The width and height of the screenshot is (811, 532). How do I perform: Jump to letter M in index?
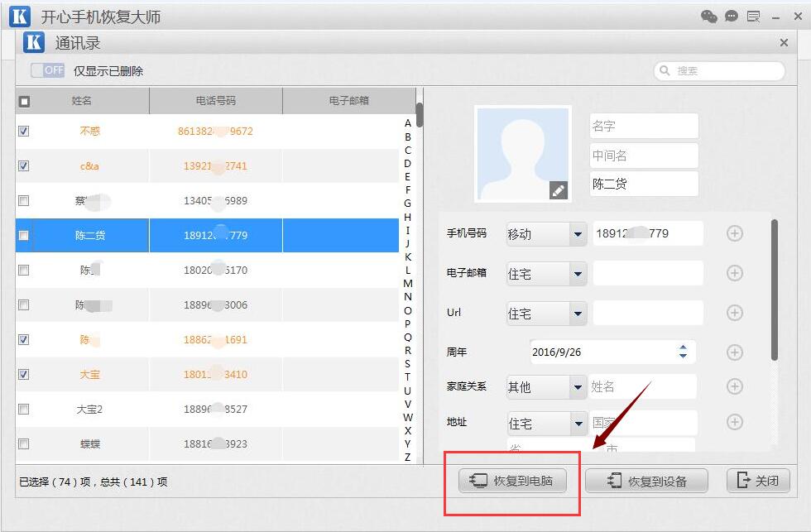pos(407,283)
